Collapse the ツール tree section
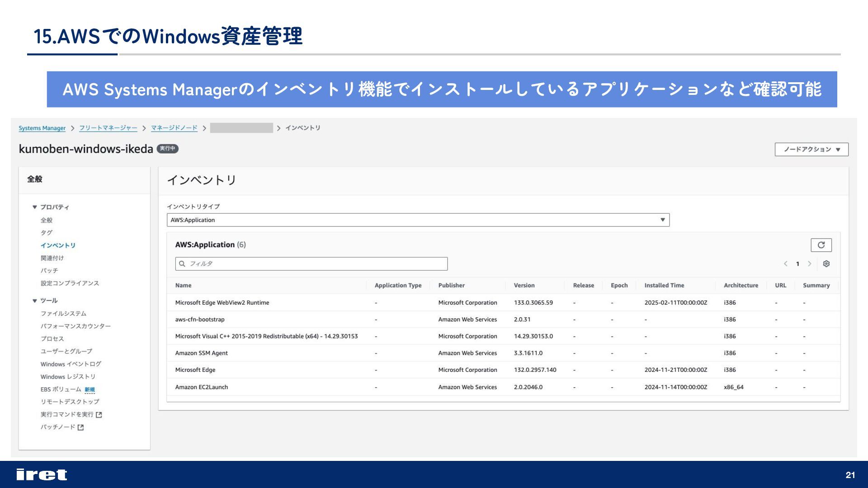Image resolution: width=868 pixels, height=488 pixels. (x=34, y=301)
